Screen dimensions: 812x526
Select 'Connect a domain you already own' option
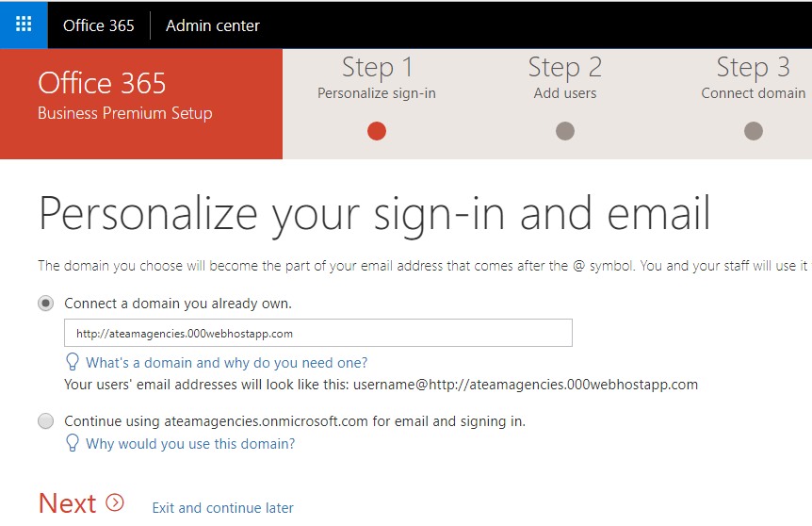(45, 304)
